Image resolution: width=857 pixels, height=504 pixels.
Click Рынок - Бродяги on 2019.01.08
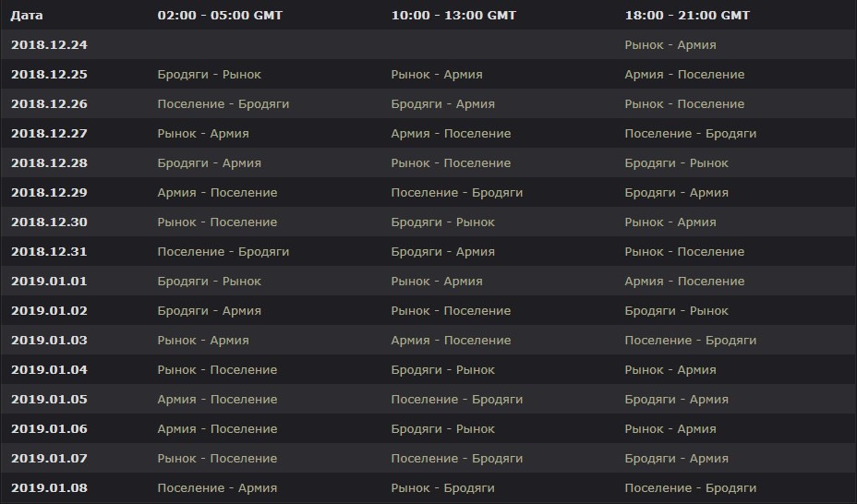click(x=442, y=487)
